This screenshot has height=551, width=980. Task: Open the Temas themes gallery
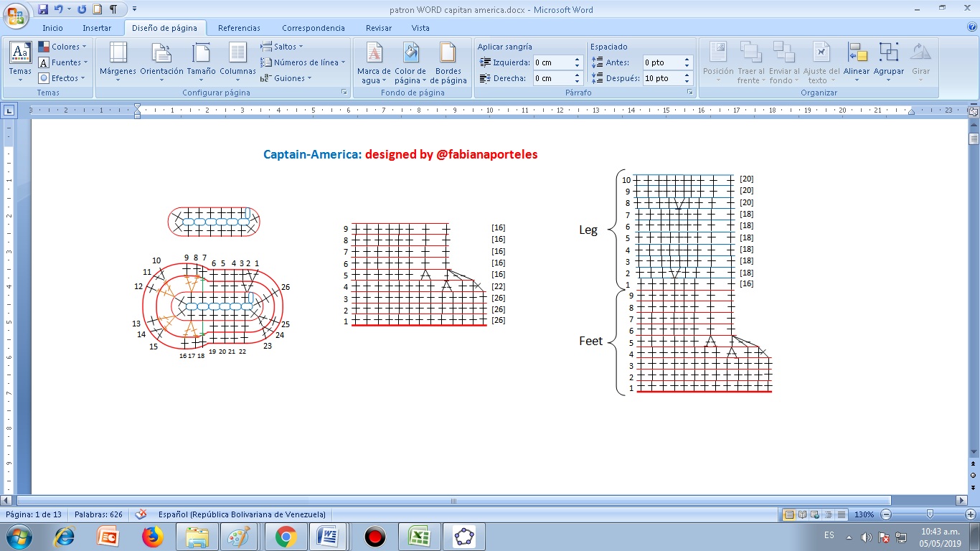pos(20,62)
